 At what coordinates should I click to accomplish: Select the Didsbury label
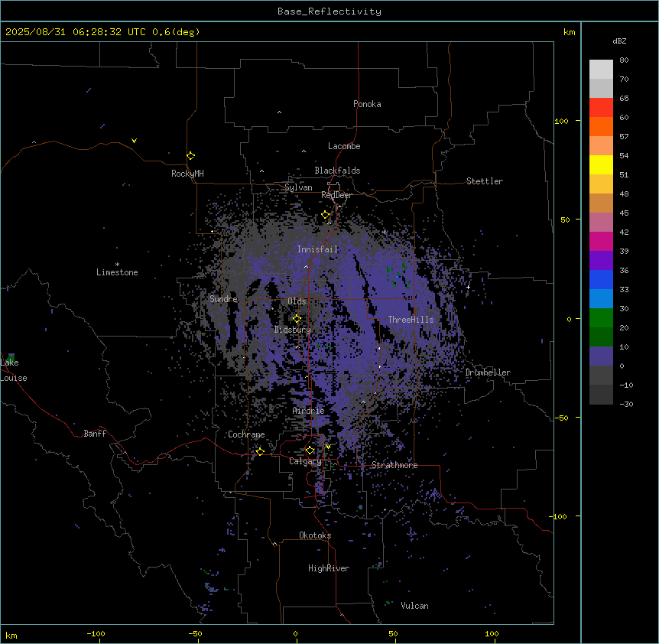tap(293, 330)
